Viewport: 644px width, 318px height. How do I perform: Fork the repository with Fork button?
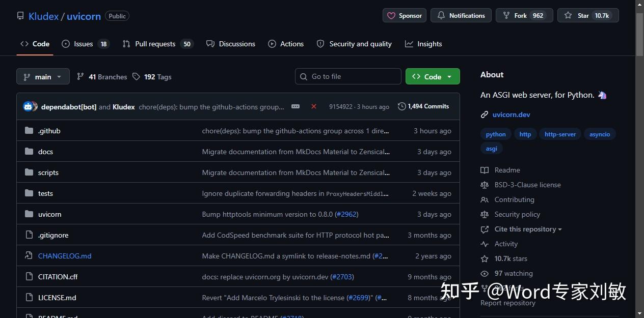524,15
